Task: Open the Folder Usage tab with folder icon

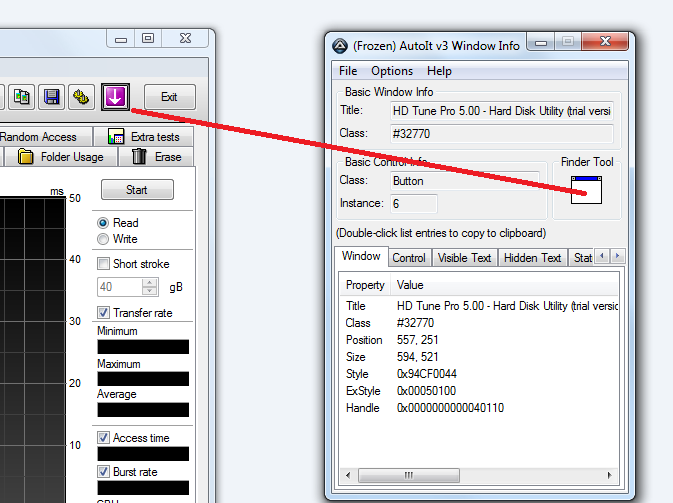Action: [x=61, y=157]
